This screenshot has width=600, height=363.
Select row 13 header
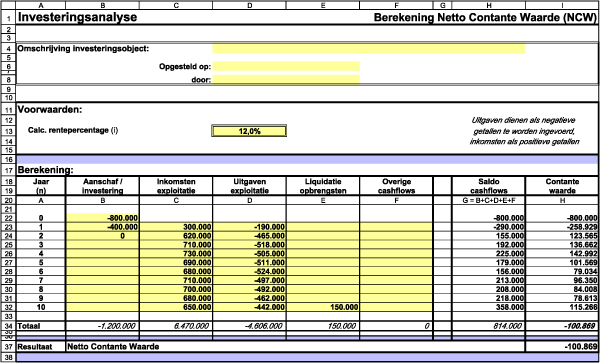pos(8,131)
